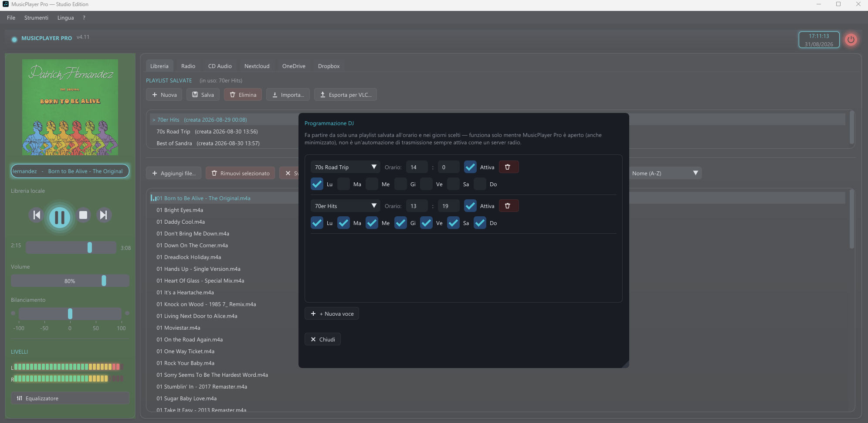
Task: Add a schedule entry with Nuova voce
Action: point(332,314)
